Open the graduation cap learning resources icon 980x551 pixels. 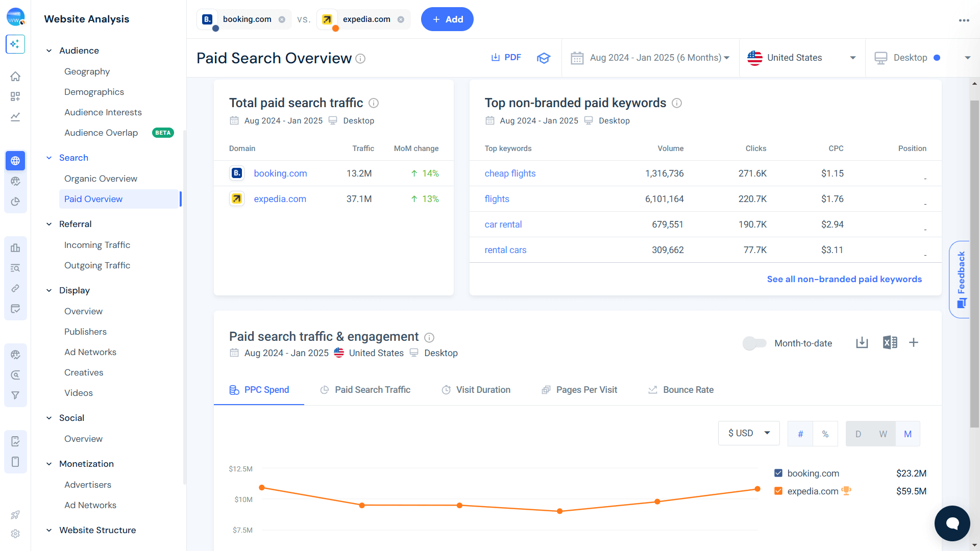[543, 58]
